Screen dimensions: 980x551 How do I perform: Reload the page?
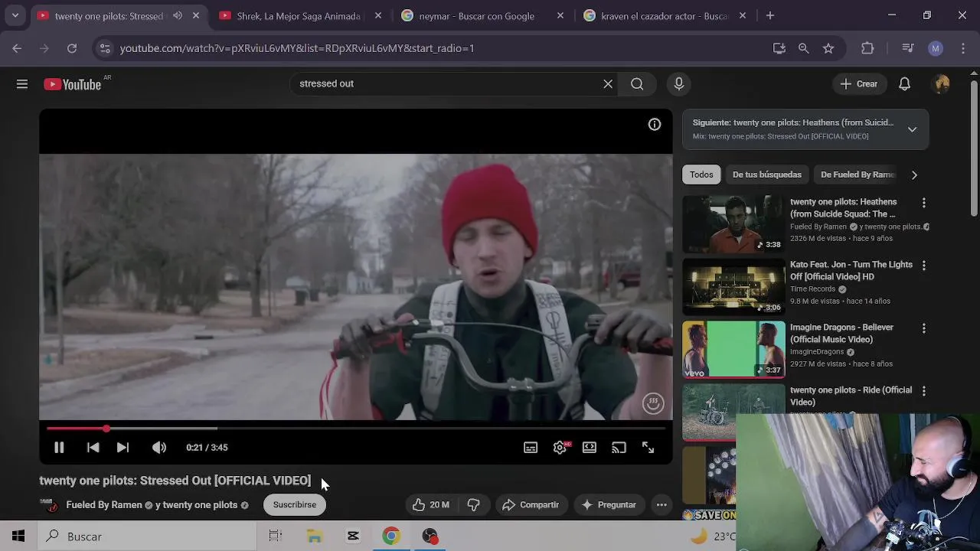[x=72, y=48]
